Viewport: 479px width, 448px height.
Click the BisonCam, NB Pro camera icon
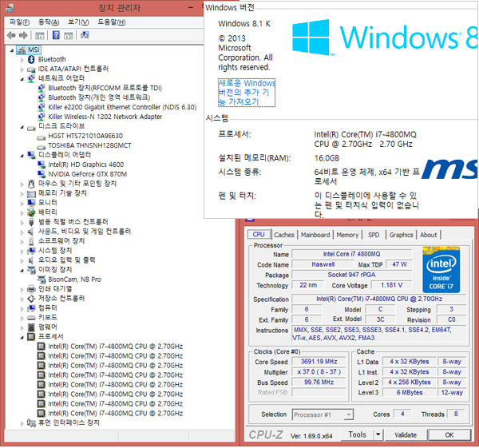[x=42, y=280]
